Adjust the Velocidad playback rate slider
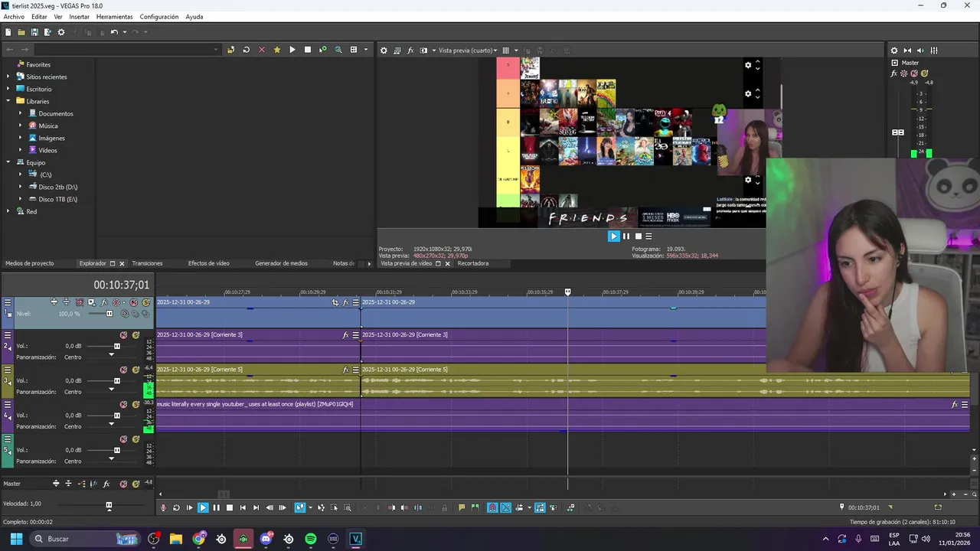980x551 pixels. point(108,505)
